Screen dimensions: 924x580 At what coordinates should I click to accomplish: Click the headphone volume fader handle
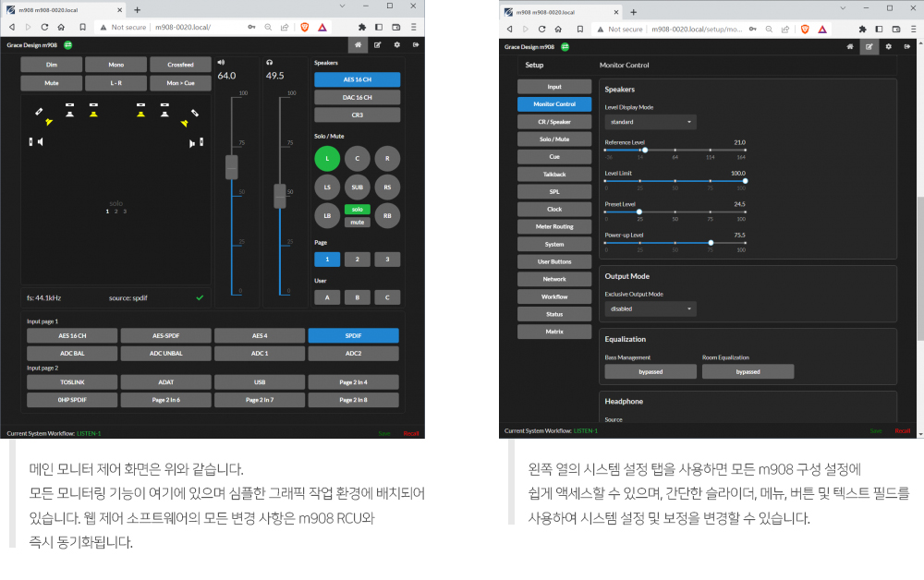pos(280,196)
